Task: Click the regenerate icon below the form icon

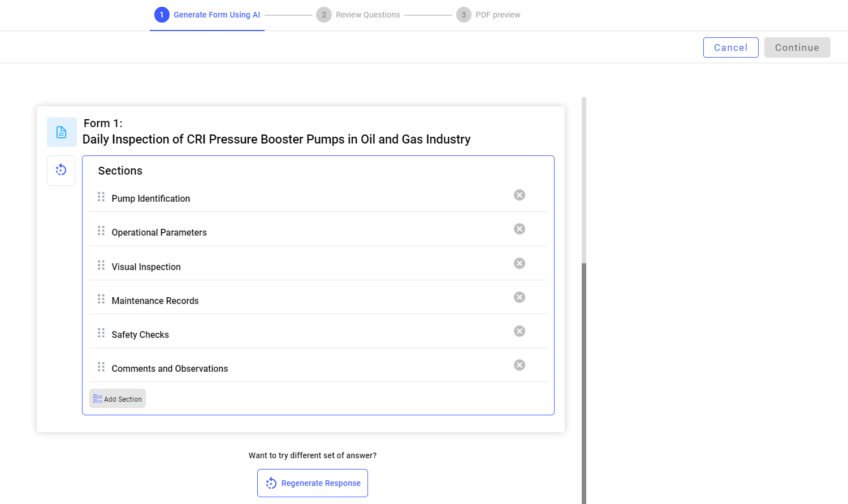Action: 61,170
